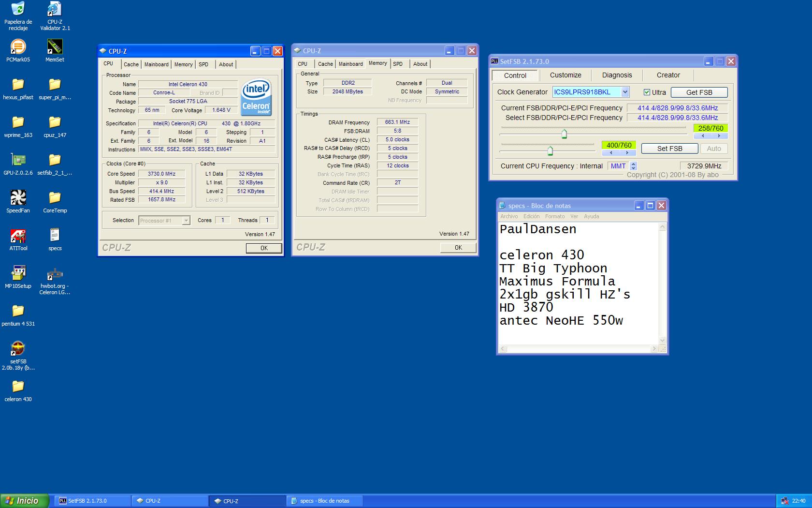This screenshot has height=508, width=812.
Task: Open the hexus_pifast folder
Action: click(x=18, y=89)
